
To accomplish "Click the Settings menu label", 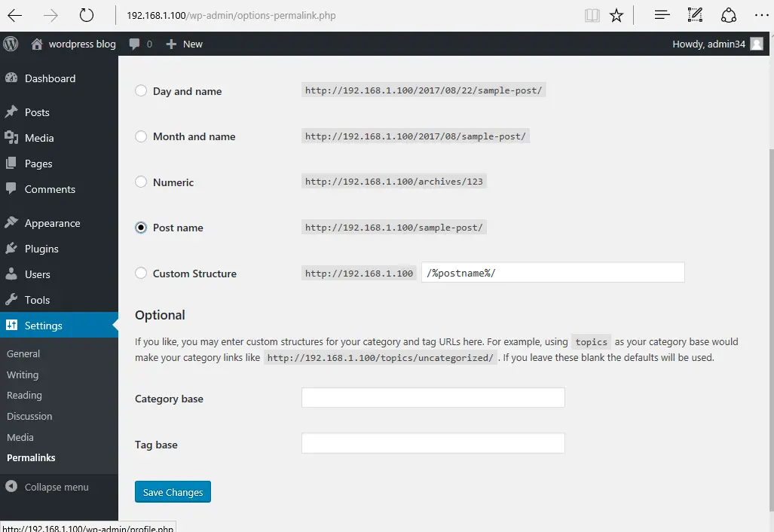I will 44,326.
